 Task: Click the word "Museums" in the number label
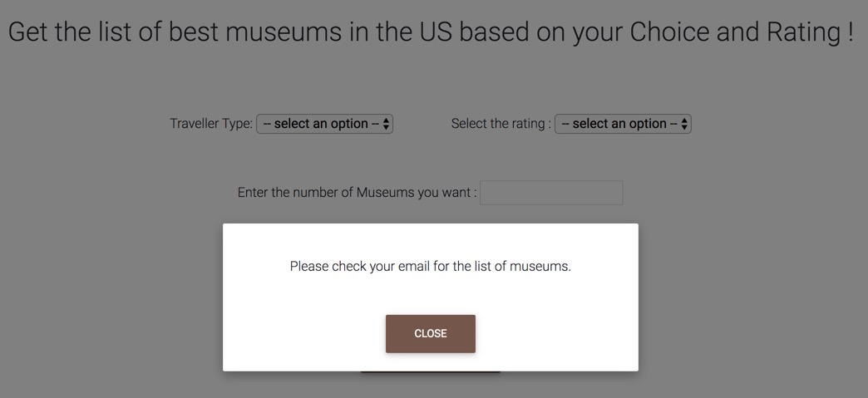click(385, 193)
